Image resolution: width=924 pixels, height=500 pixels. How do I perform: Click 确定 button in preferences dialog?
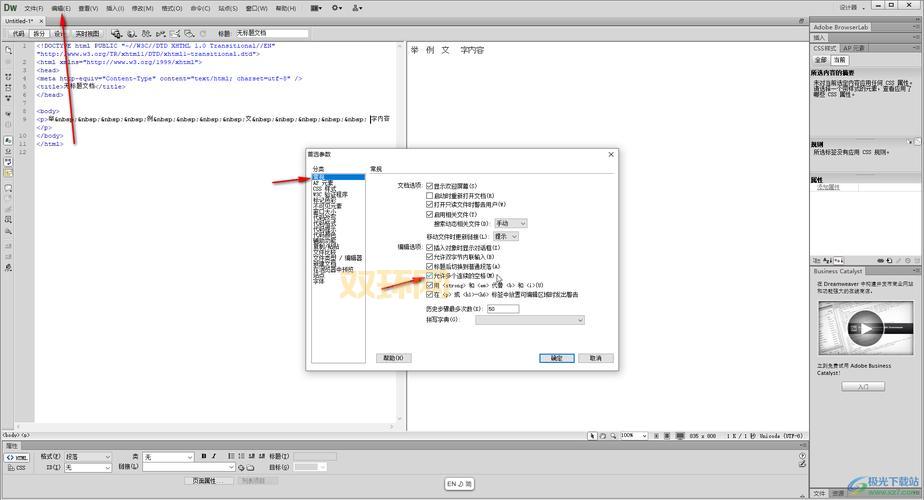pyautogui.click(x=556, y=358)
